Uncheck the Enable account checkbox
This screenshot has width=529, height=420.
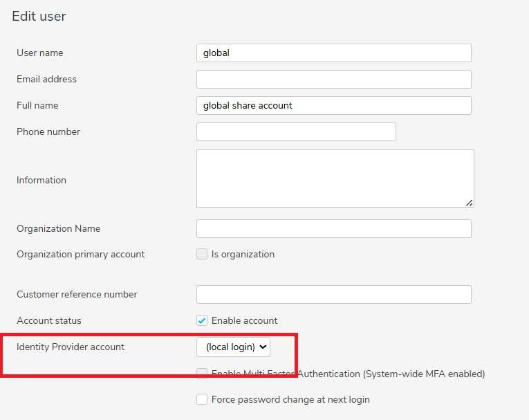(x=202, y=320)
